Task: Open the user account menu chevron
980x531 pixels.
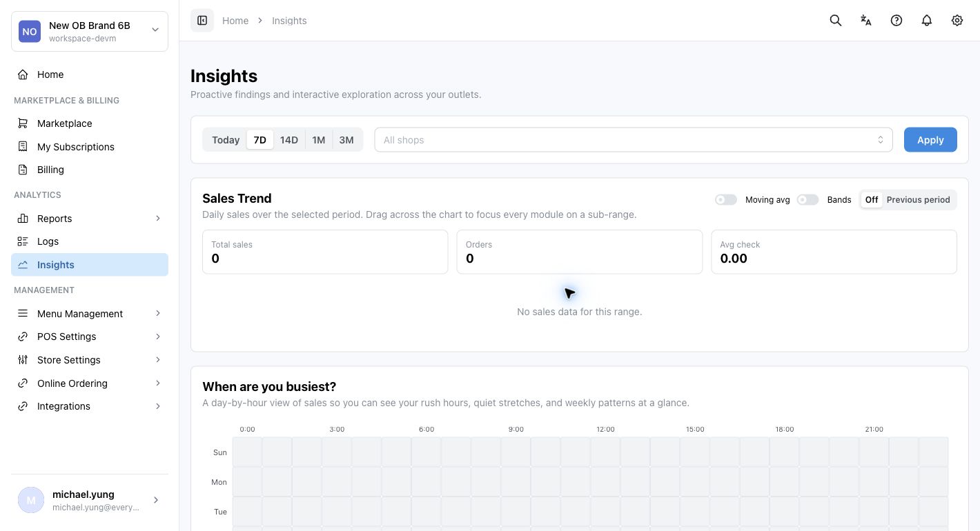Action: pyautogui.click(x=156, y=500)
